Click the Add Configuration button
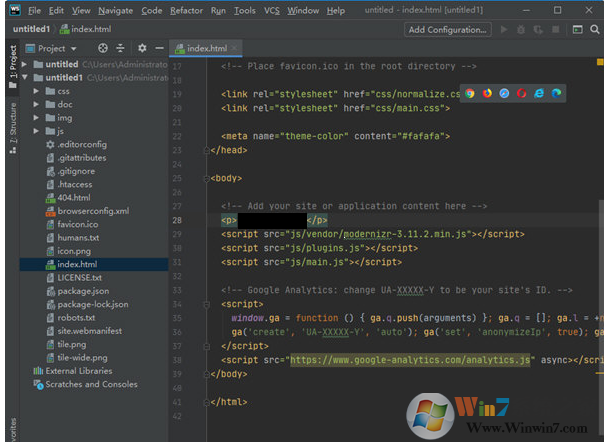 (x=447, y=29)
